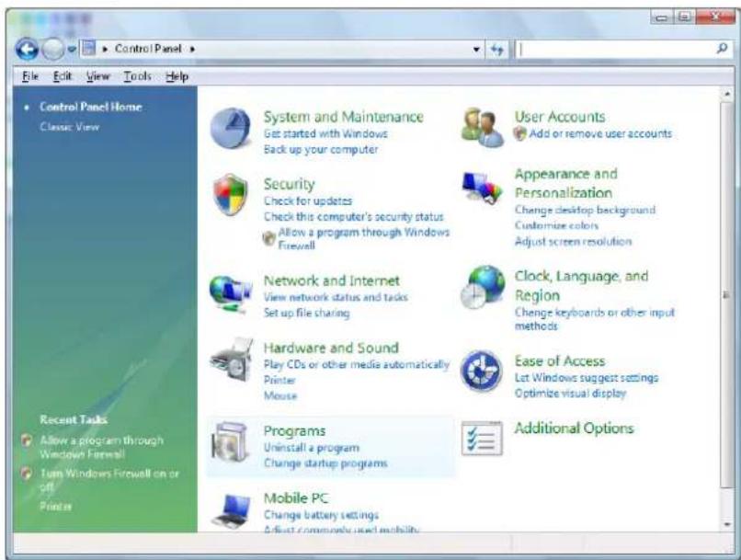Image resolution: width=741 pixels, height=560 pixels.
Task: Open the Help menu
Action: click(x=177, y=76)
